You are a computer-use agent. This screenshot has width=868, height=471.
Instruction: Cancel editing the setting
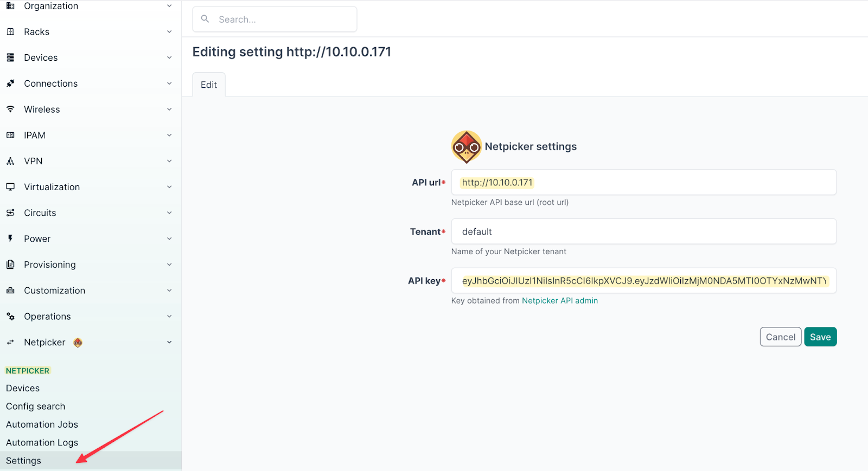[x=780, y=337]
